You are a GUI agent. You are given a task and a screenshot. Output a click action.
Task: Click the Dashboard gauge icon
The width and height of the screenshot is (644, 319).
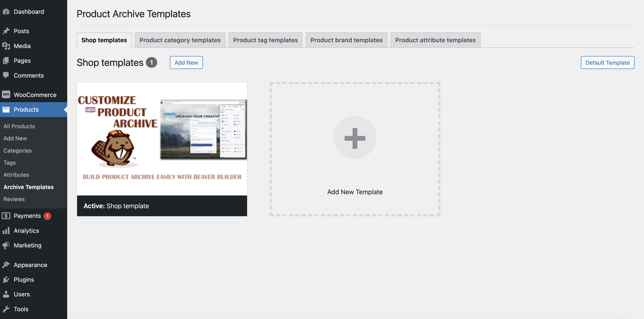6,12
